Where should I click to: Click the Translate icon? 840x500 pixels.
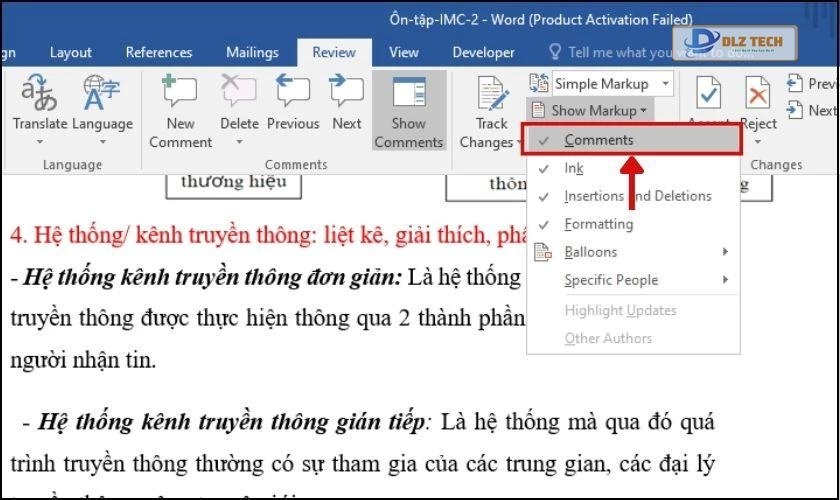coord(39,96)
